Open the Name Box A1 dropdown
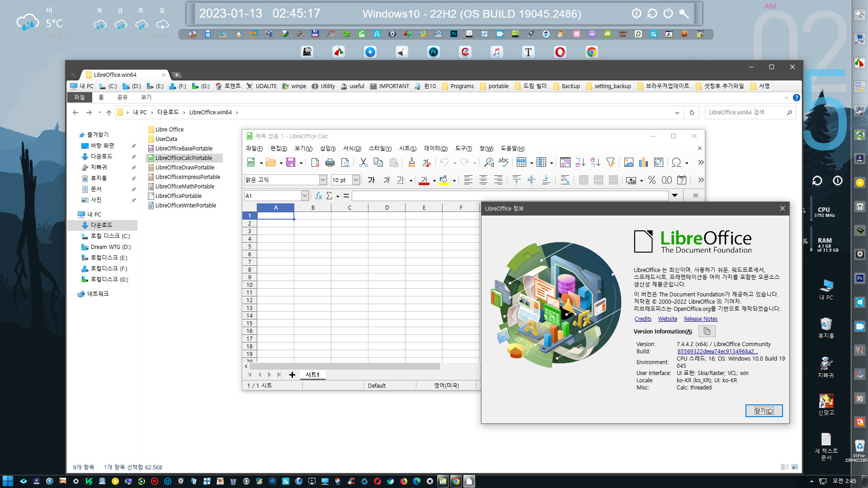Viewport: 868px width, 488px height. (x=305, y=196)
